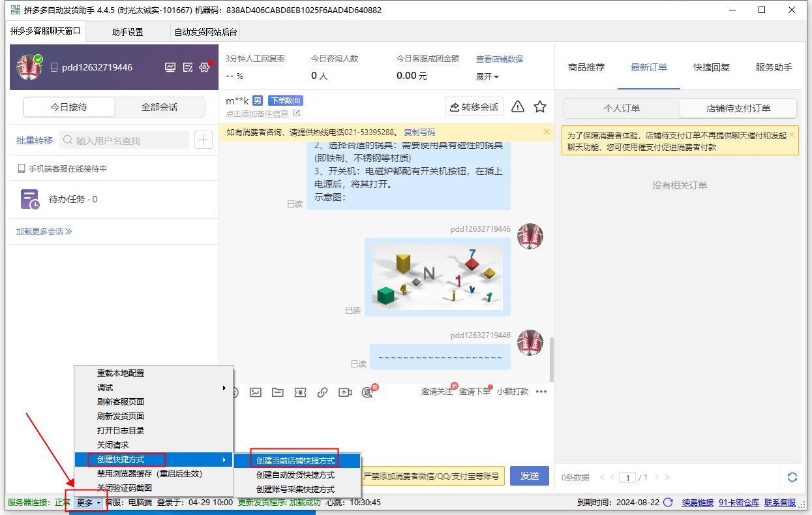Refresh the expiry time with the blue circular icon

[668, 503]
